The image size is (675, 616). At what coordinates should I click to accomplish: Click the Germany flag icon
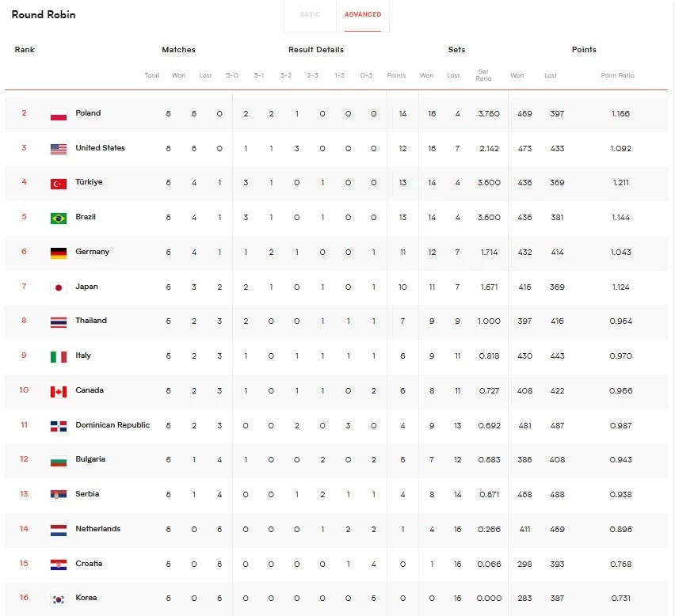pos(58,252)
